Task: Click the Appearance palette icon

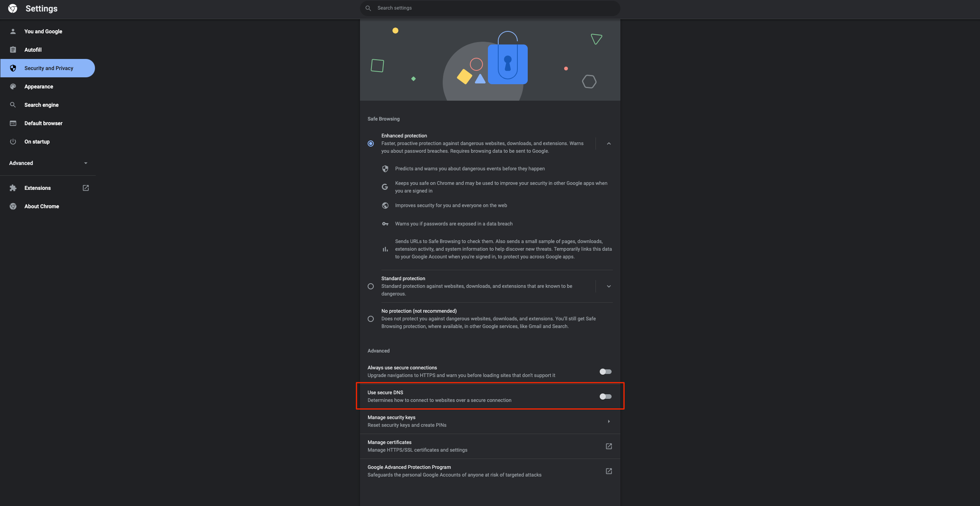Action: pos(13,87)
